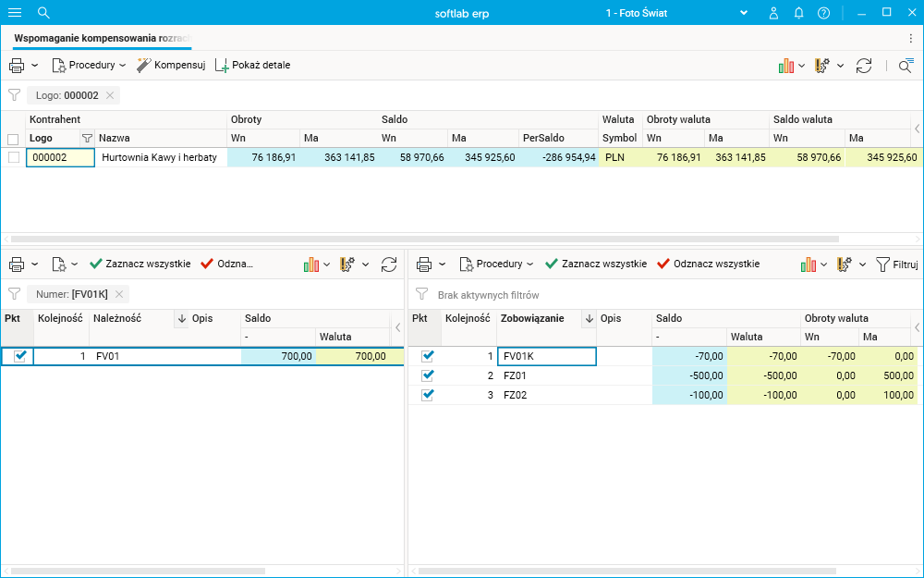
Task: Open view settings icon in main toolbar
Action: click(822, 66)
